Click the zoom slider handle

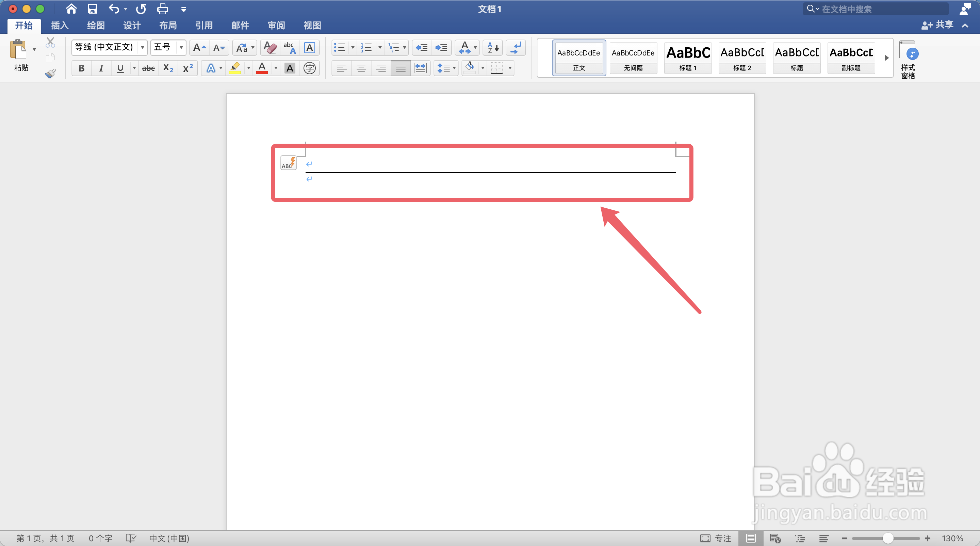click(887, 538)
